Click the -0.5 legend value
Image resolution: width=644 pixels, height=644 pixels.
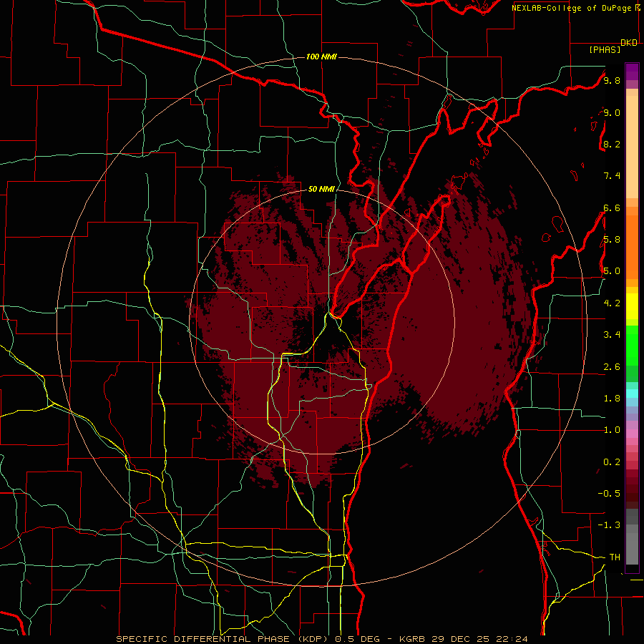pyautogui.click(x=610, y=494)
